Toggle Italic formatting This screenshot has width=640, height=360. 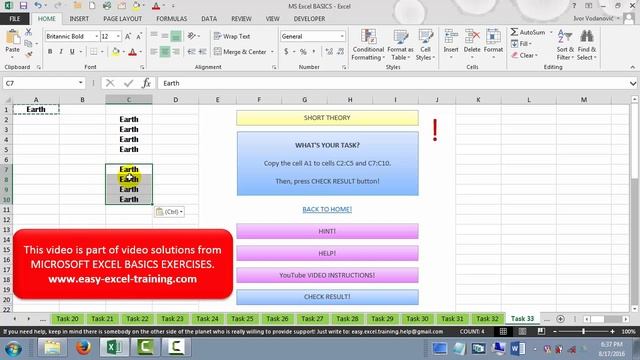(x=61, y=51)
